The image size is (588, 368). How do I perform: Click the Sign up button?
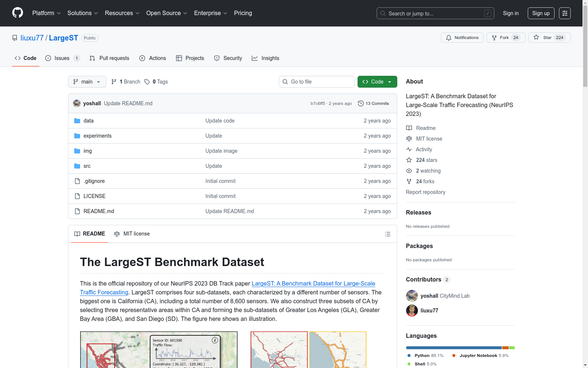click(x=541, y=13)
